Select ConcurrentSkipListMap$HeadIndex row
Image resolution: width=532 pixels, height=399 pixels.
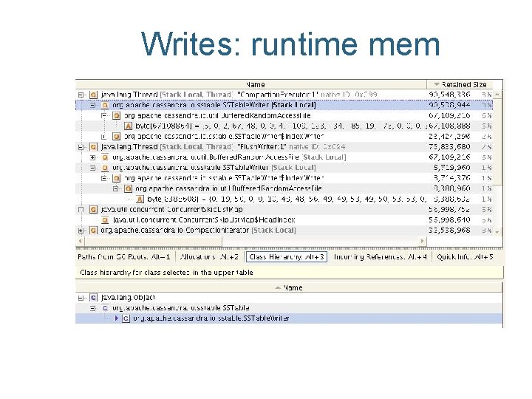point(204,220)
